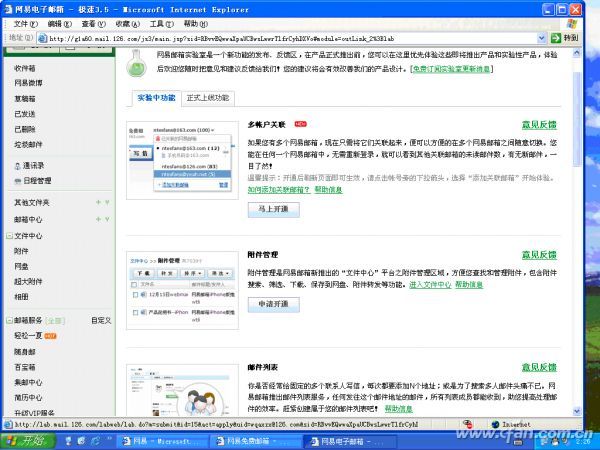Open 附件 under 文件中心
This screenshot has width=600, height=450.
point(21,251)
